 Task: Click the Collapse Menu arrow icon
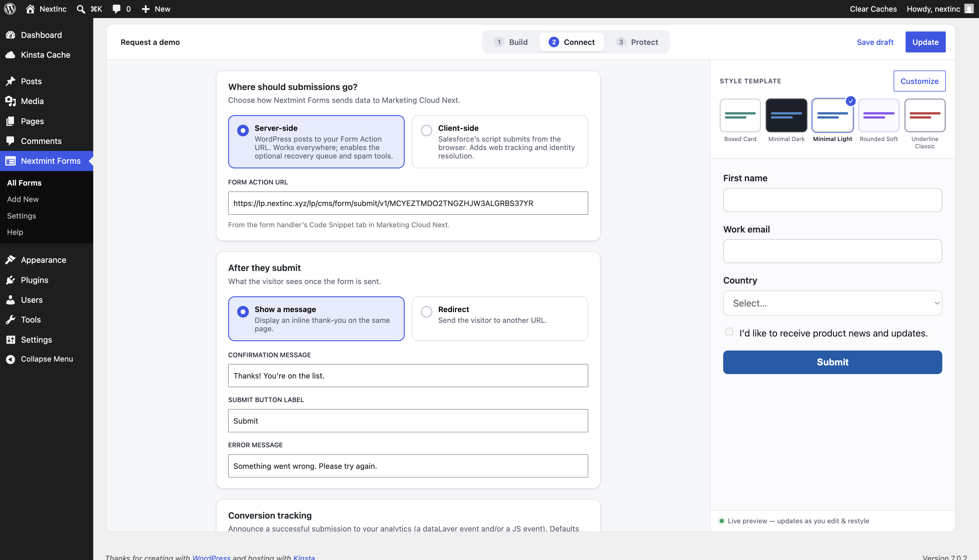click(x=10, y=359)
